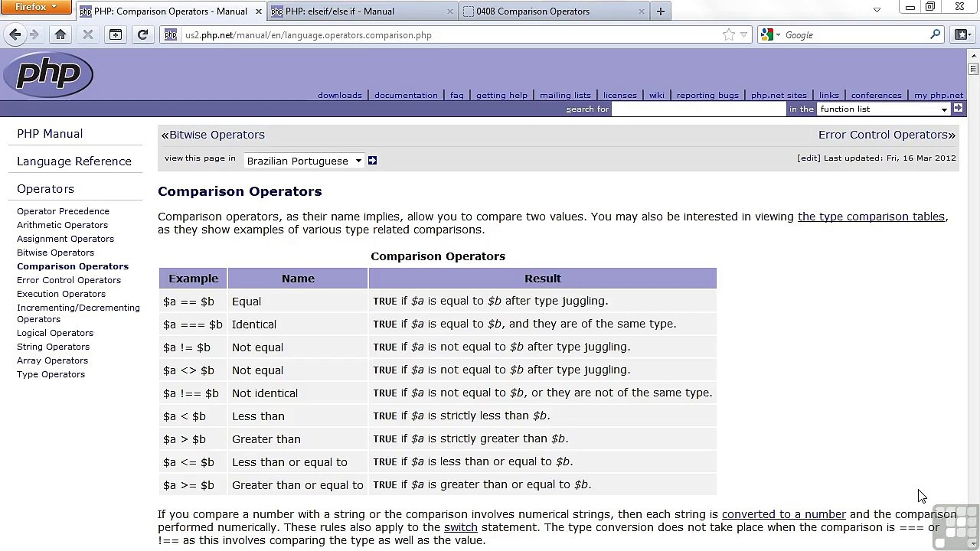Click the '$a === $b' table cell

(x=193, y=324)
